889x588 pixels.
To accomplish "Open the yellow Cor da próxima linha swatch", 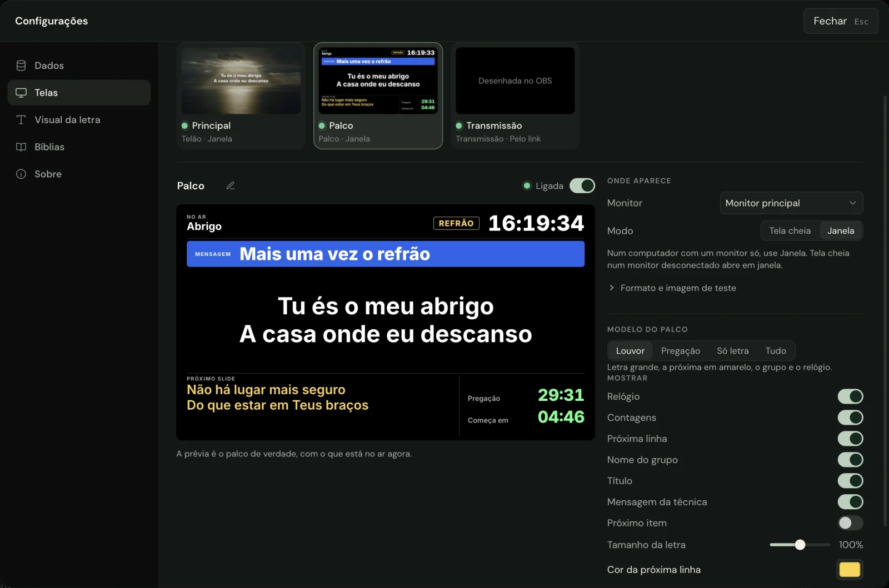I will coord(850,570).
